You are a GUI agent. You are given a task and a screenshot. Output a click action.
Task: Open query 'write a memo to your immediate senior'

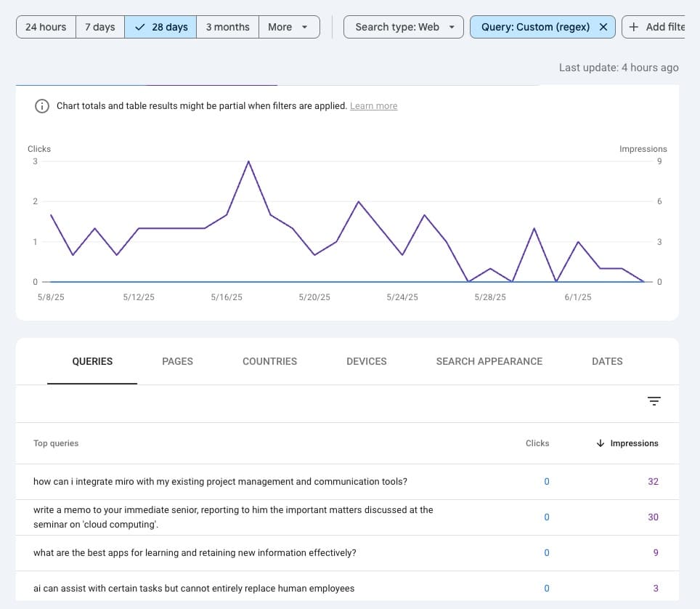point(347,517)
